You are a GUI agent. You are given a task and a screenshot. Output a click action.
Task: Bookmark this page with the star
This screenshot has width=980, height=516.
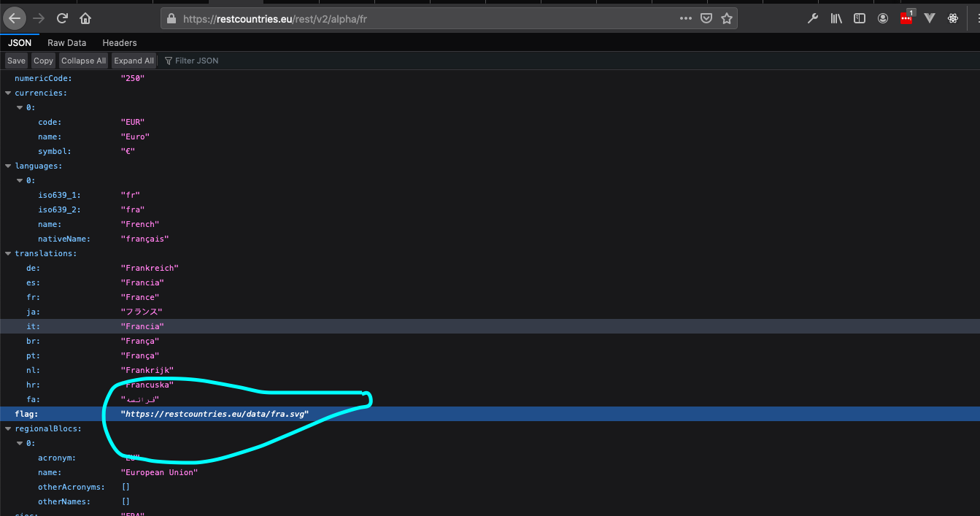727,18
